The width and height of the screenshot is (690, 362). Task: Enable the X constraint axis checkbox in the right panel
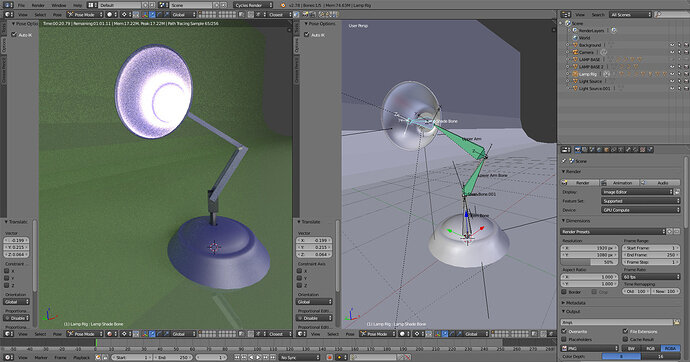(300, 271)
